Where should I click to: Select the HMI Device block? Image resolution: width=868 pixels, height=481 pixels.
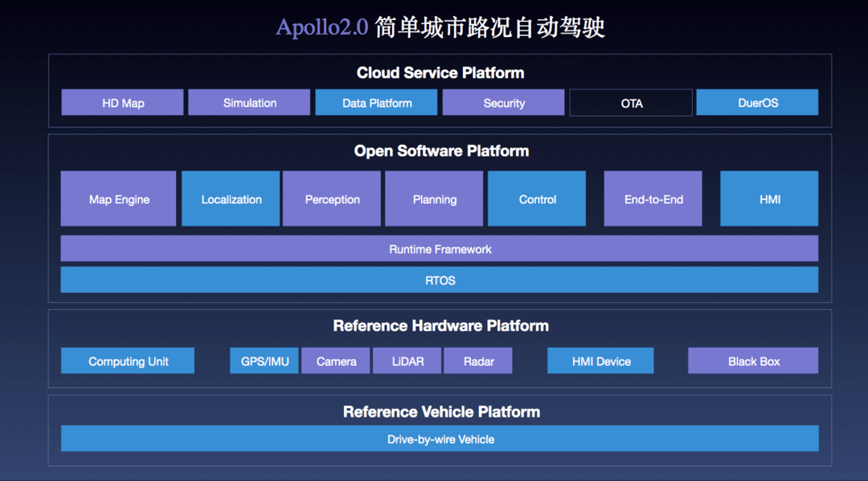tap(600, 361)
